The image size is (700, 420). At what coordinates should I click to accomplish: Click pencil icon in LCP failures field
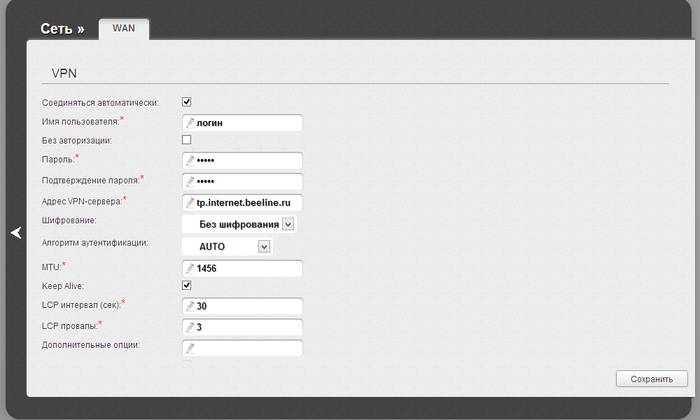190,327
